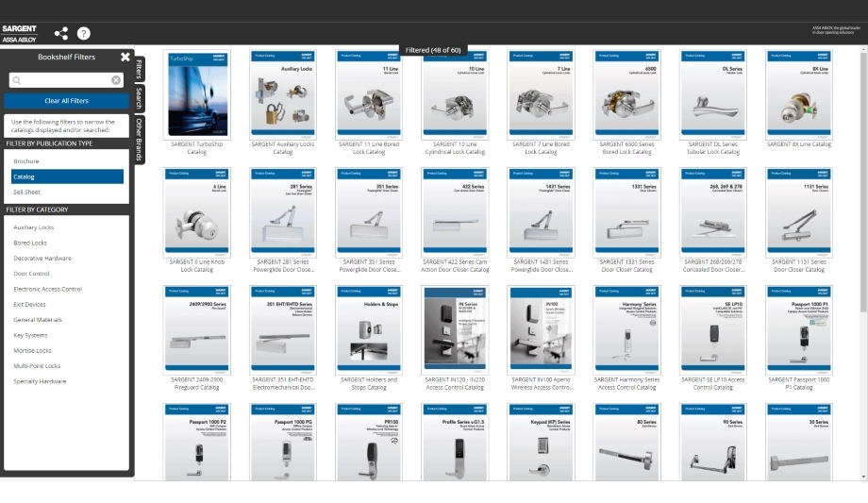Viewport: 868px width, 503px height.
Task: Switch to the Filters side tab
Action: pyautogui.click(x=139, y=70)
